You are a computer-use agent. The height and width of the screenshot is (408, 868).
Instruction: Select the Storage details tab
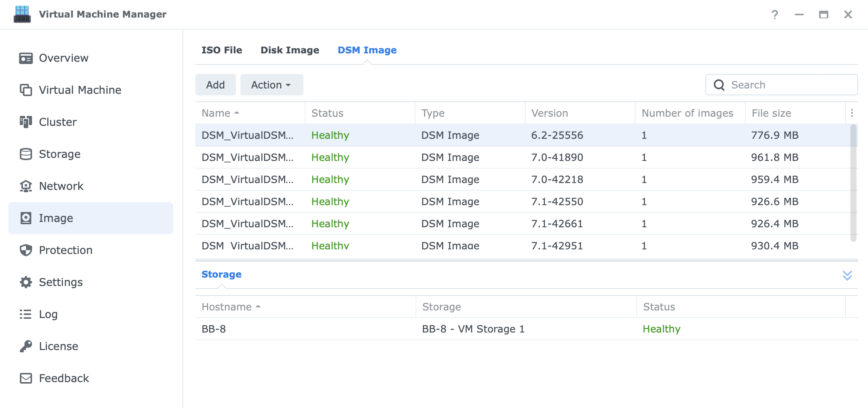tap(221, 275)
